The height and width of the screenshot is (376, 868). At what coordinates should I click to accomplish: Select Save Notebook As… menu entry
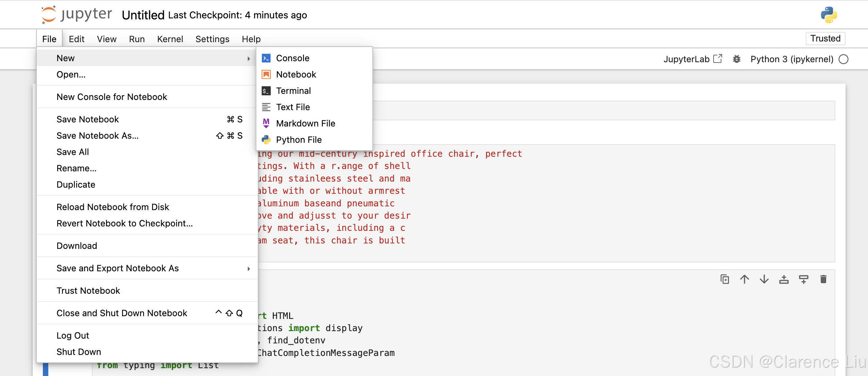tap(97, 136)
